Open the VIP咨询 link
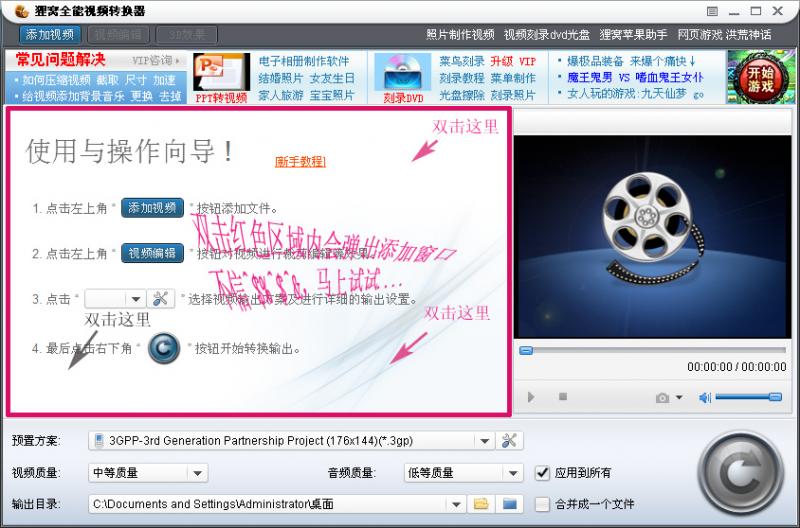The image size is (800, 528). [156, 60]
